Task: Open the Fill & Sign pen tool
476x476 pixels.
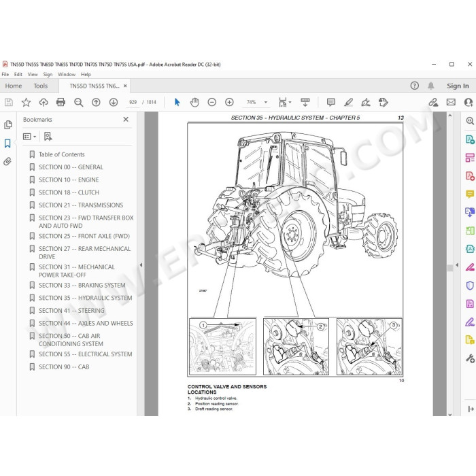Action: coord(470,322)
